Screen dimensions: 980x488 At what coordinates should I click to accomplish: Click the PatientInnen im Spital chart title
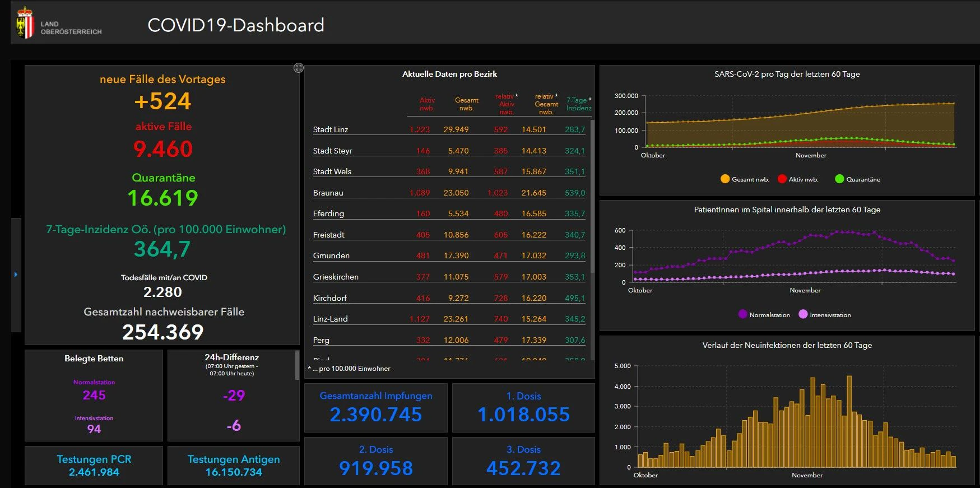[787, 210]
